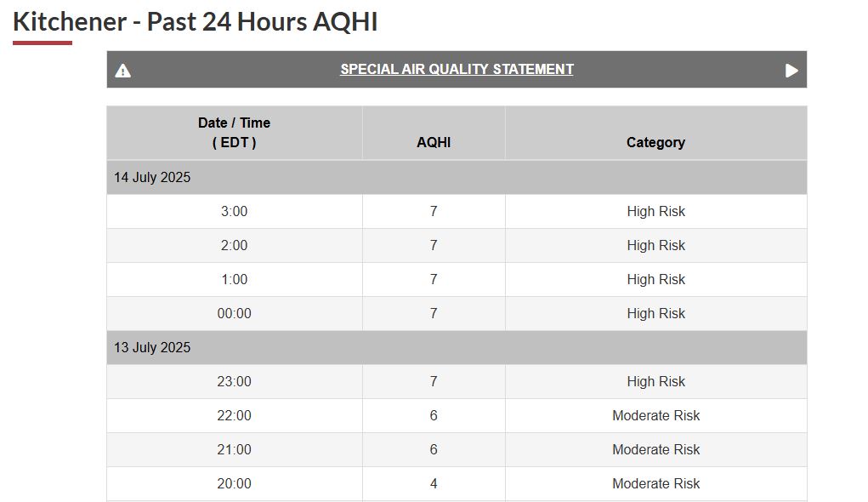Click the Moderate Risk category at 22:00
Image resolution: width=868 pixels, height=502 pixels.
(x=655, y=416)
